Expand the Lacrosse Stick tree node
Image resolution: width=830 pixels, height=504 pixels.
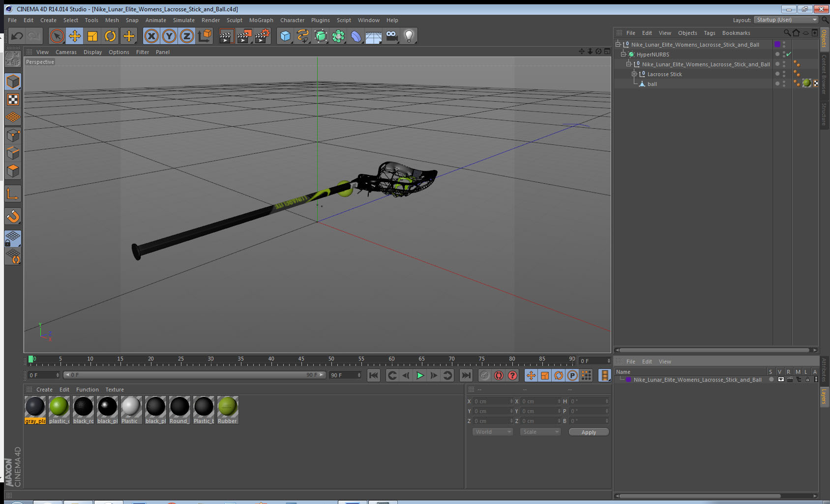tap(634, 74)
